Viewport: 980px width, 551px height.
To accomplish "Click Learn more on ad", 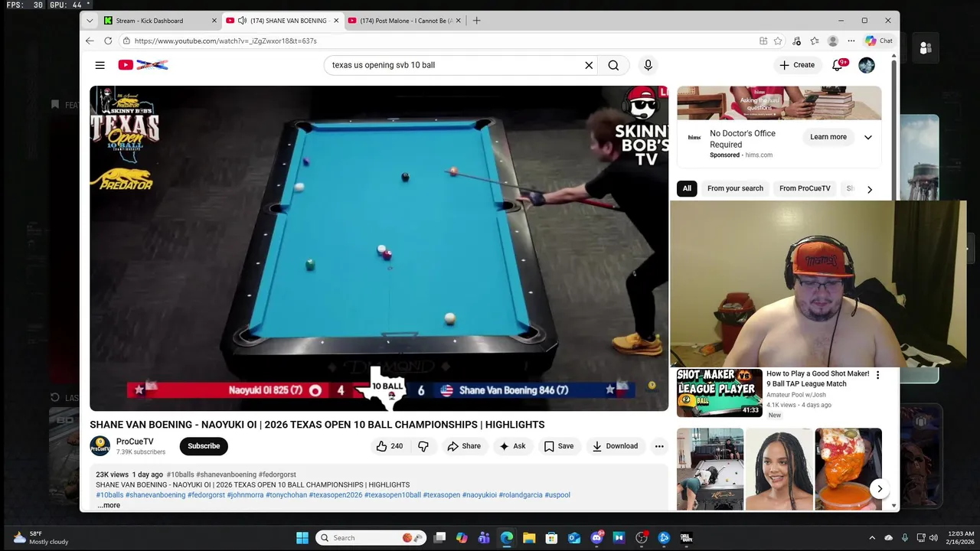I will pos(828,137).
